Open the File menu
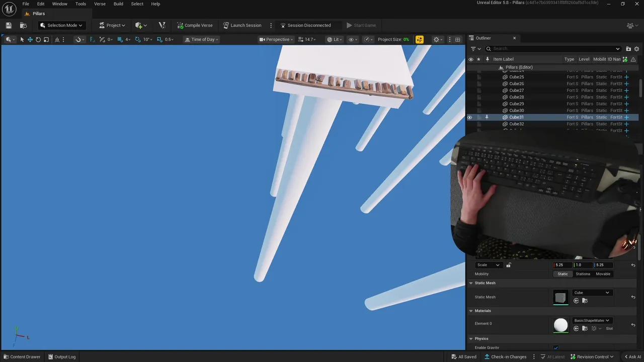The width and height of the screenshot is (644, 362). pyautogui.click(x=26, y=4)
